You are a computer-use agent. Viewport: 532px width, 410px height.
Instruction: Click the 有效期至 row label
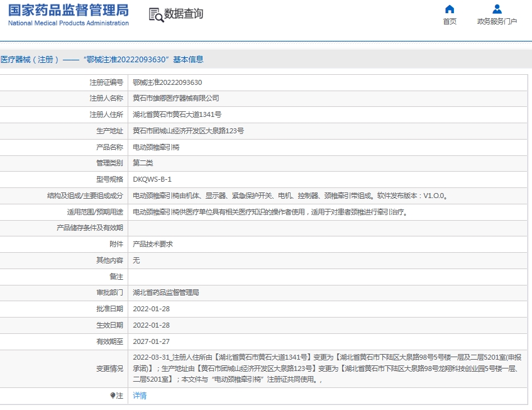pos(109,341)
